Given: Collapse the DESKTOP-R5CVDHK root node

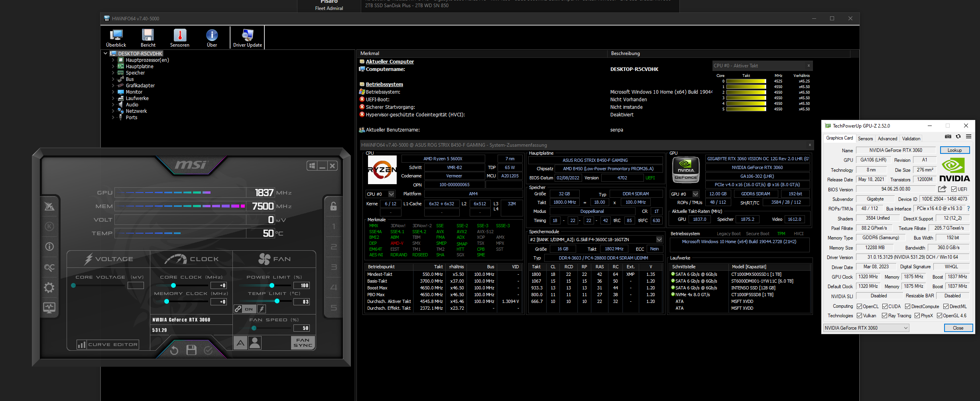Looking at the screenshot, I should (x=106, y=53).
